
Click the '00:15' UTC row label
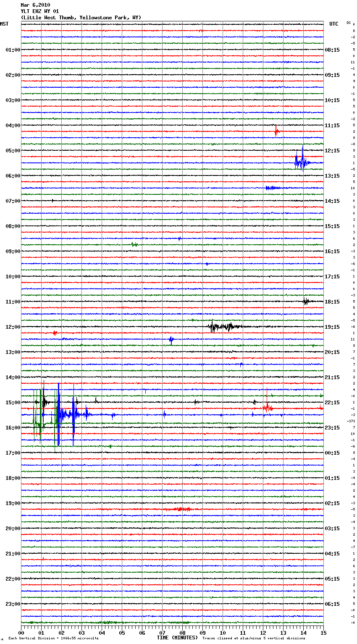click(x=332, y=453)
